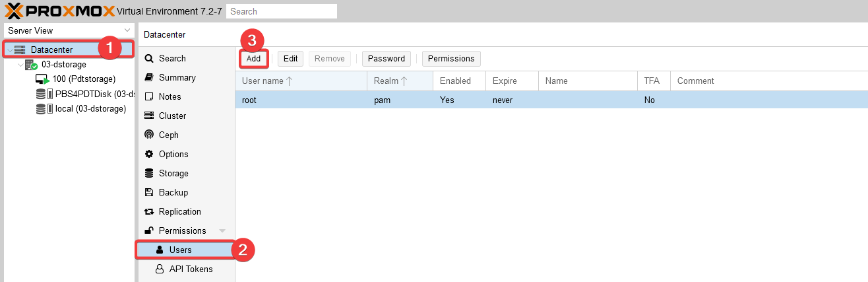Open the API Tokens menu item
The image size is (868, 282).
187,269
